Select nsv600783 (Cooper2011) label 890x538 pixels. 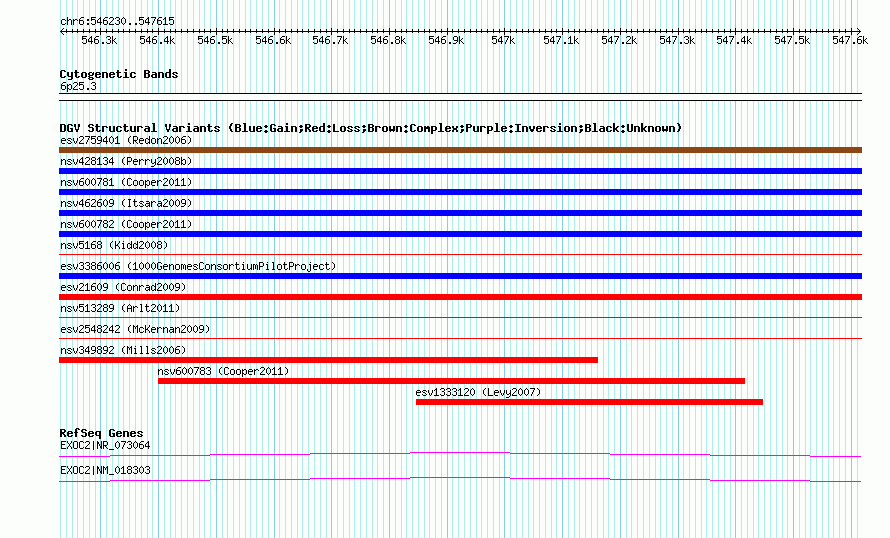click(x=224, y=371)
